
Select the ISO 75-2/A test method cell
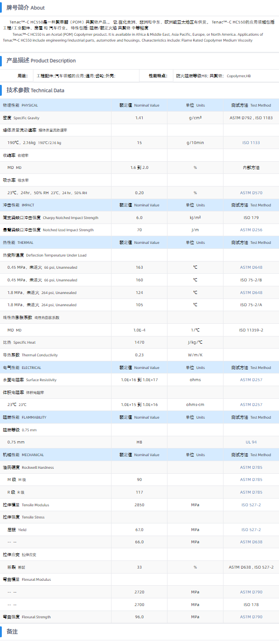[x=251, y=305]
